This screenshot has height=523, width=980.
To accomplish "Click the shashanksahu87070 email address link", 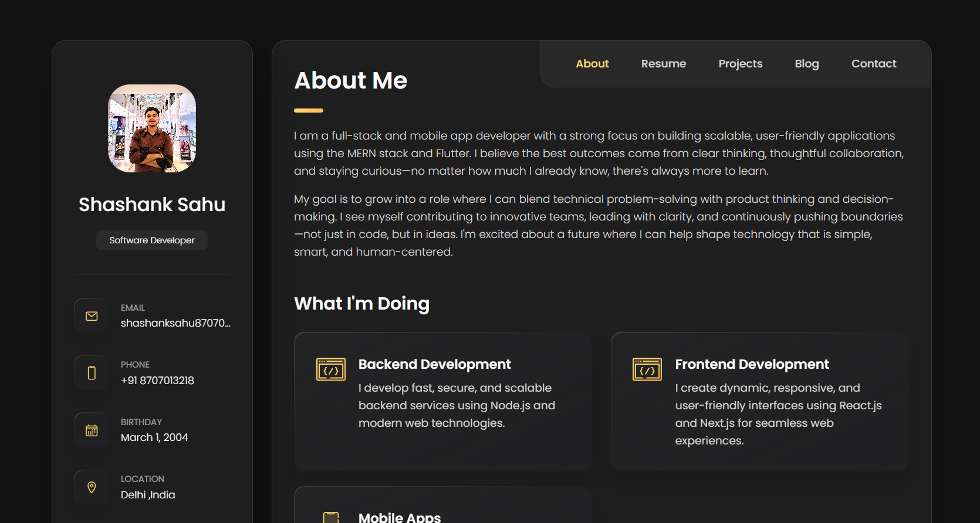I will (175, 323).
